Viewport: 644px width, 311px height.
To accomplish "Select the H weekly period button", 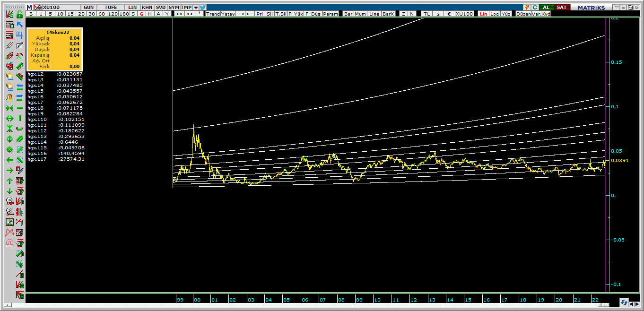I will tap(150, 14).
